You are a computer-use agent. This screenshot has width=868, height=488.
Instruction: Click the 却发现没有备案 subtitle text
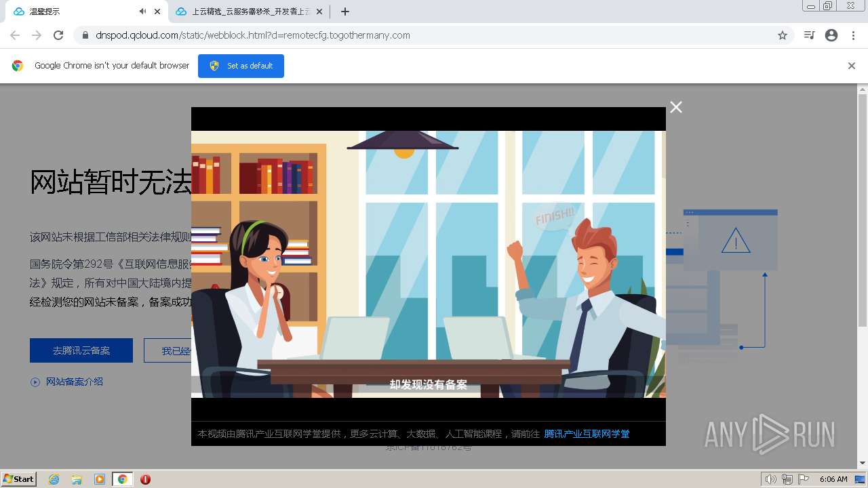429,384
